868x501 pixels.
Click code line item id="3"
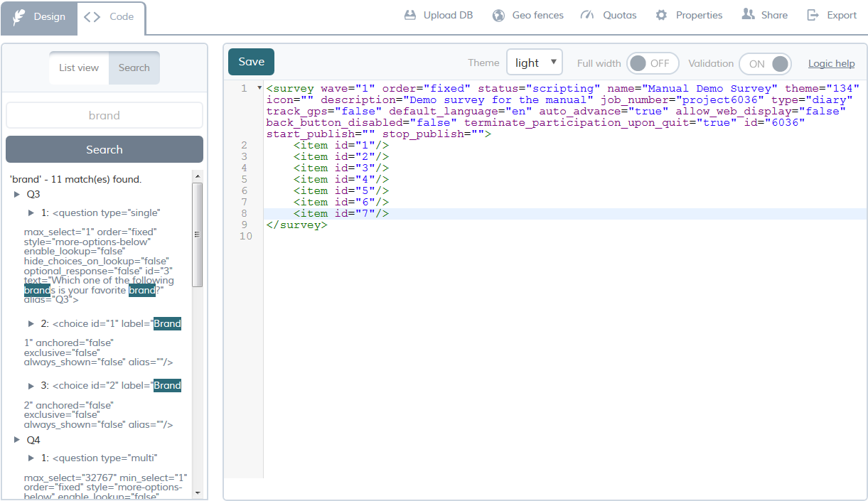tap(341, 168)
